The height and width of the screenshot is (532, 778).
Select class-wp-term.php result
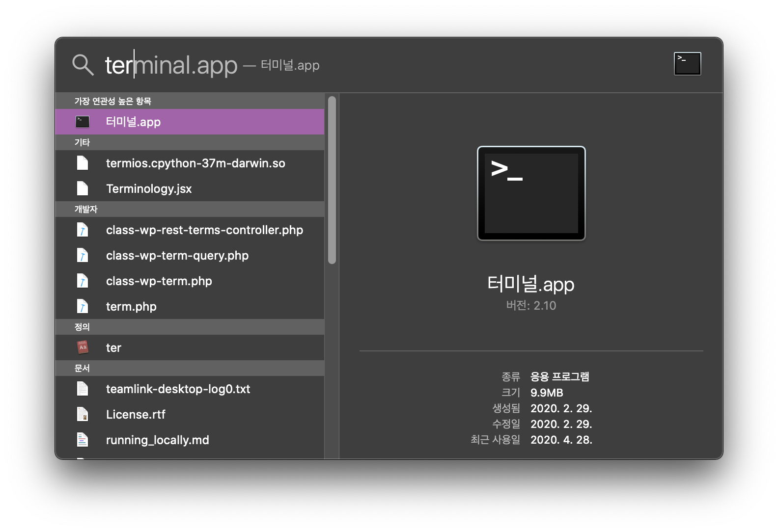point(190,281)
